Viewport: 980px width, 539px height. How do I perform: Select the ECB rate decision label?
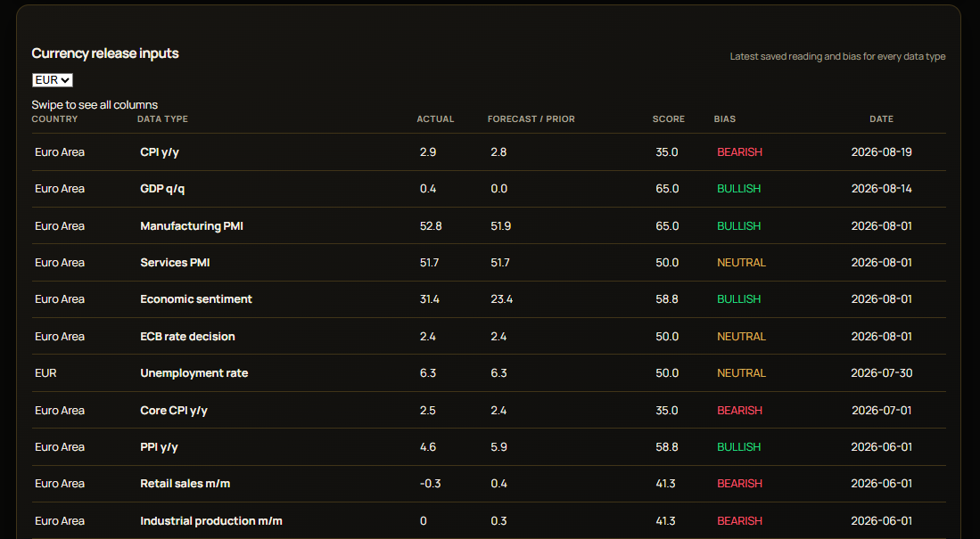click(187, 336)
